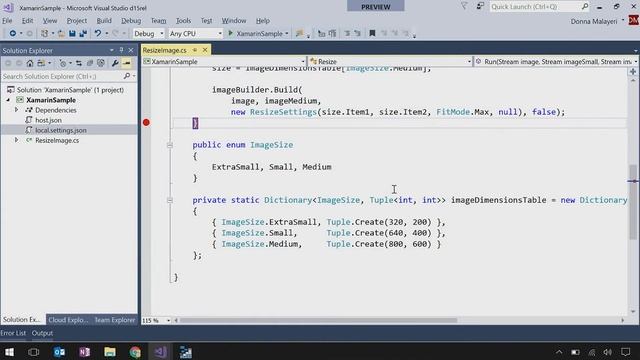Collapse the XamarinSample project node
This screenshot has height=360, width=640.
(x=8, y=100)
